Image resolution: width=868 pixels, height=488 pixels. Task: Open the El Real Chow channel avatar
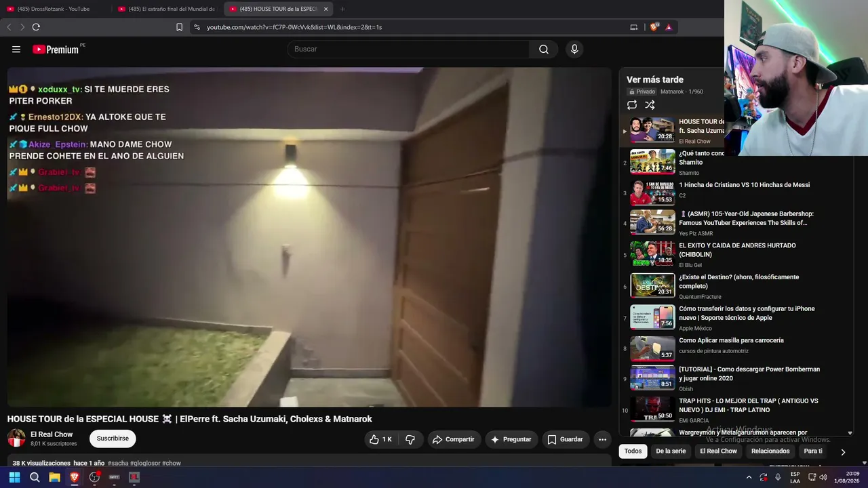(x=16, y=439)
